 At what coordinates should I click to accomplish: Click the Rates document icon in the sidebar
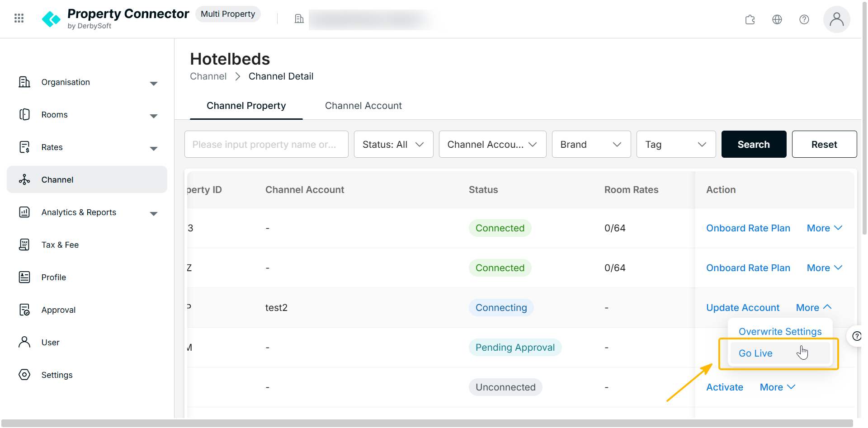click(x=24, y=147)
